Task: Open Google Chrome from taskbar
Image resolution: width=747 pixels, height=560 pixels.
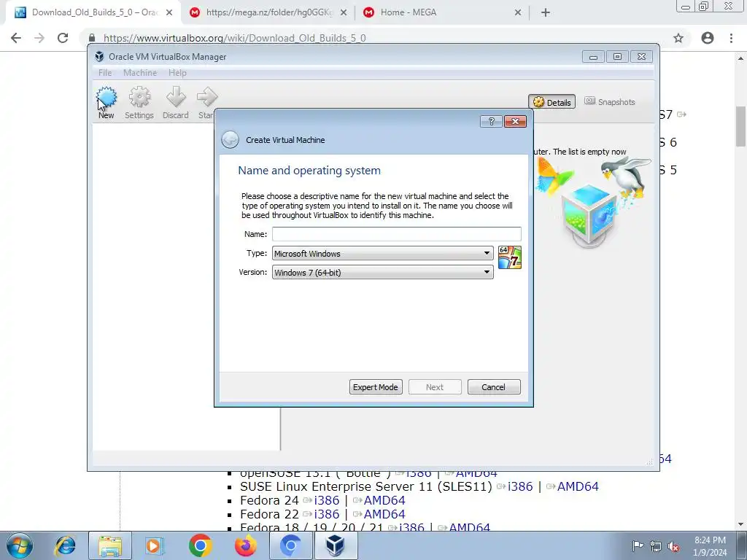Action: pyautogui.click(x=200, y=545)
